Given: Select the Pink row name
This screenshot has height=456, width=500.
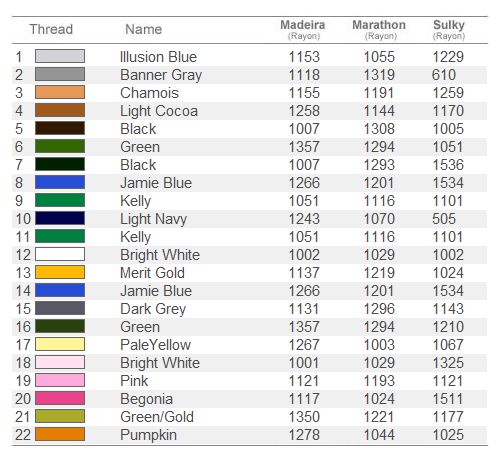Looking at the screenshot, I should [134, 381].
